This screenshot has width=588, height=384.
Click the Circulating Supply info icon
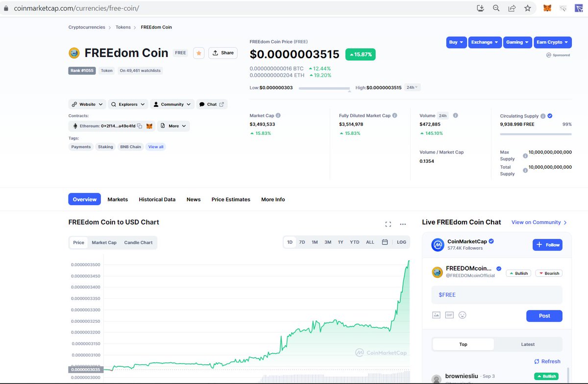pos(543,116)
